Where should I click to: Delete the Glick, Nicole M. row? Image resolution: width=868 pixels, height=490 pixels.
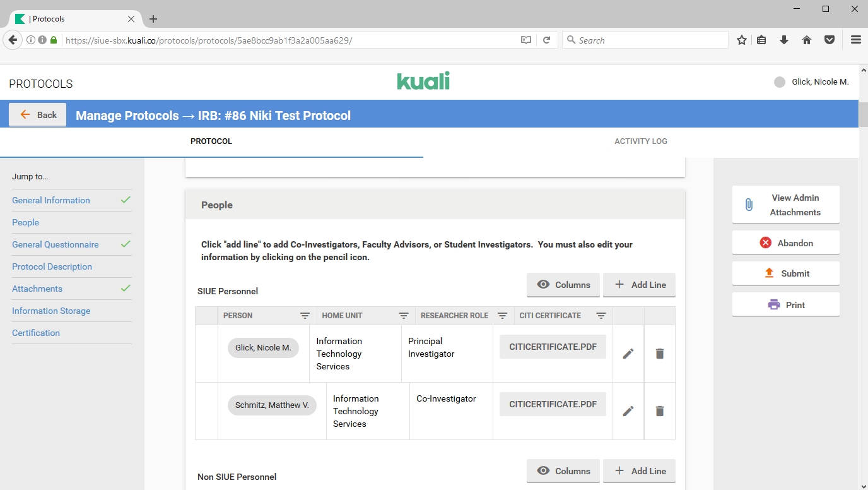click(x=659, y=354)
